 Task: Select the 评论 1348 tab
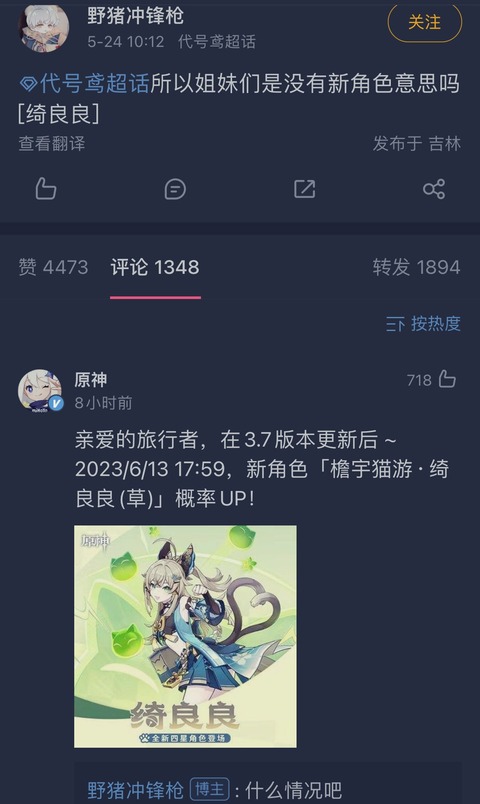pos(155,267)
